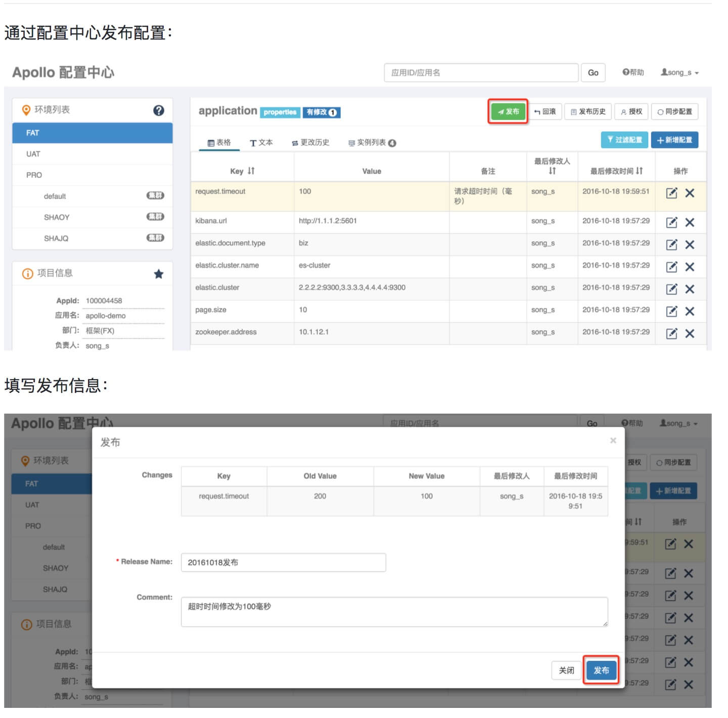Delete the zookeeper.address config row

(690, 333)
